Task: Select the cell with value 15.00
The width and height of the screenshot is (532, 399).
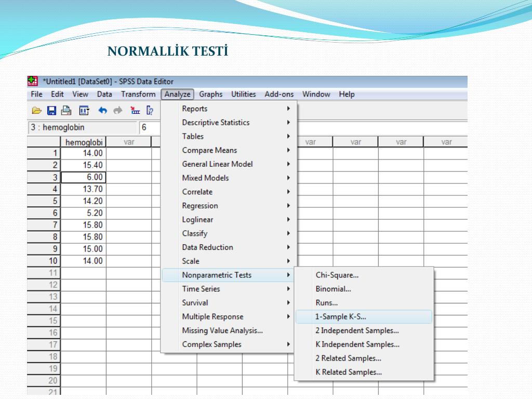Action: [x=84, y=249]
